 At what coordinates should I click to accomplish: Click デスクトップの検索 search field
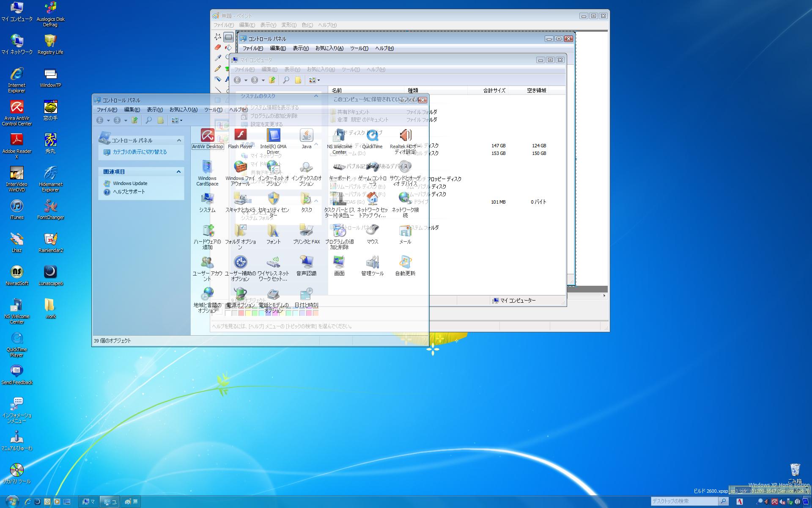[x=684, y=501]
